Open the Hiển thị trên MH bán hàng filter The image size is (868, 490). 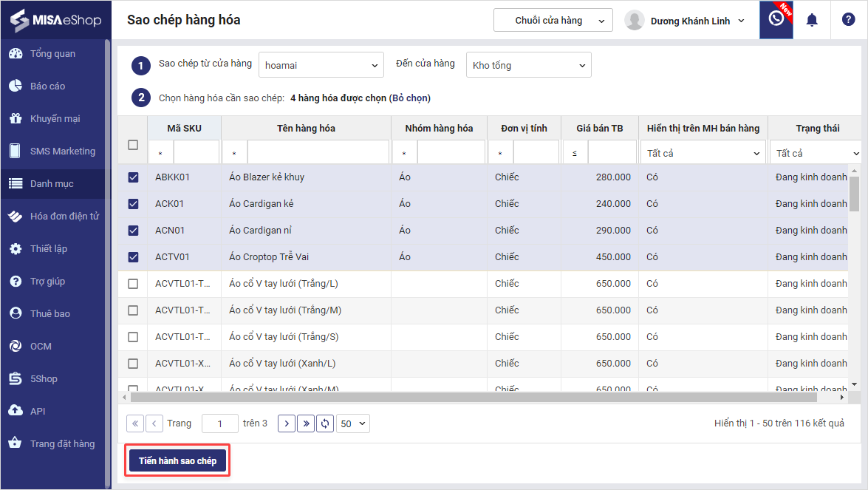click(x=703, y=153)
